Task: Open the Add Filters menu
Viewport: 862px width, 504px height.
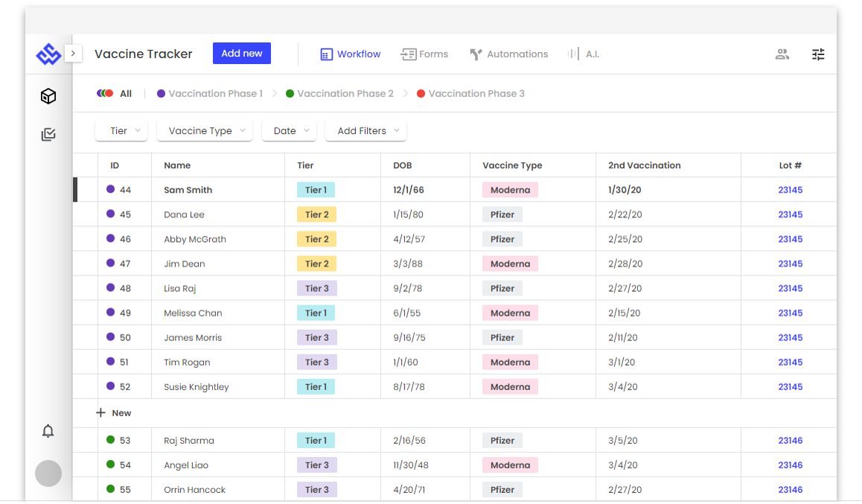Action: (x=365, y=130)
